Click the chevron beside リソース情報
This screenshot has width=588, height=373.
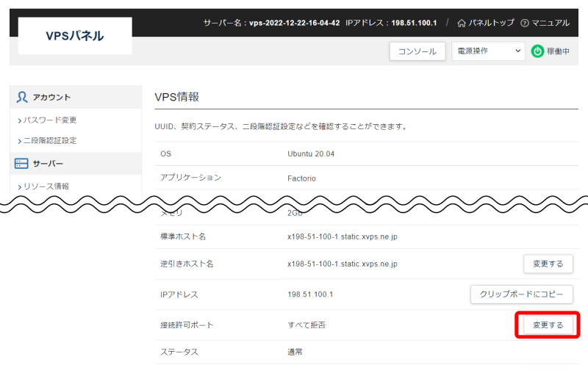(x=20, y=187)
